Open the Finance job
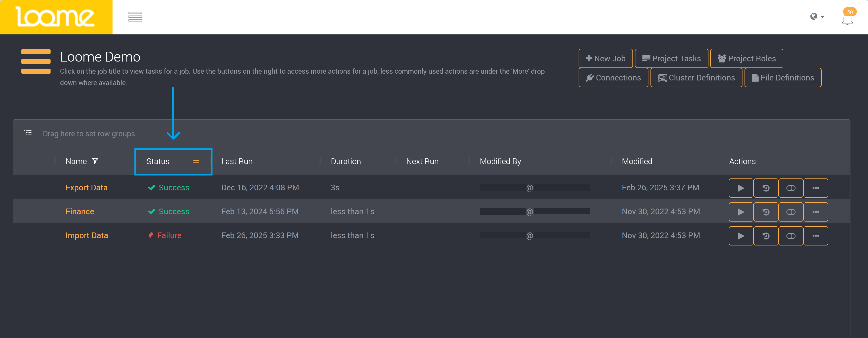Viewport: 868px width, 338px height. (80, 212)
